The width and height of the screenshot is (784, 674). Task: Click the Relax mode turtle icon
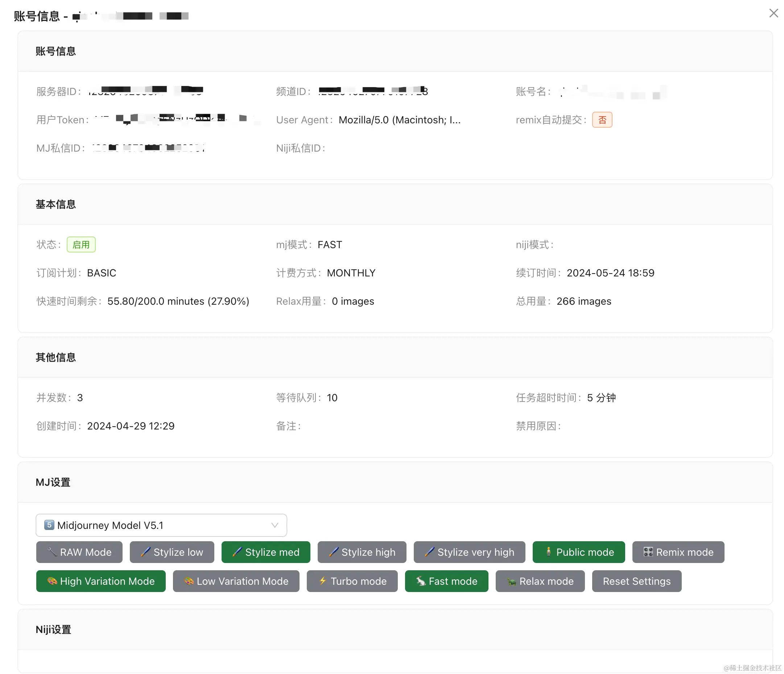(512, 581)
